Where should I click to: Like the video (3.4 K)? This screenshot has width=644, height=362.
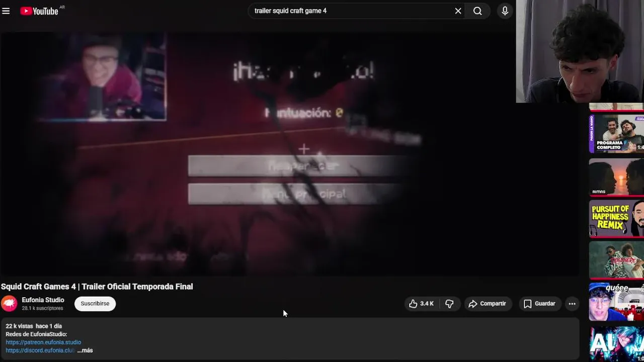pos(422,304)
